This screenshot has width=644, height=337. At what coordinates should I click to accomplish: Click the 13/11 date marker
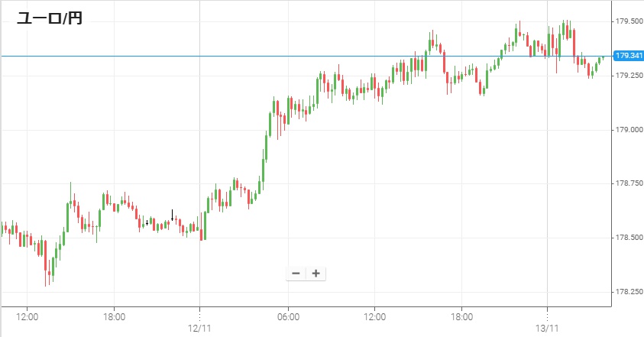point(548,328)
